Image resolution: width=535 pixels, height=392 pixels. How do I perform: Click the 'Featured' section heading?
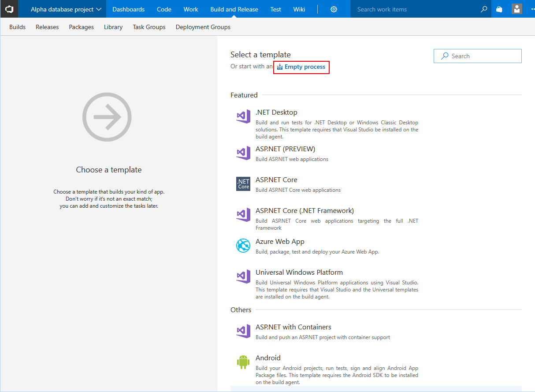click(244, 95)
